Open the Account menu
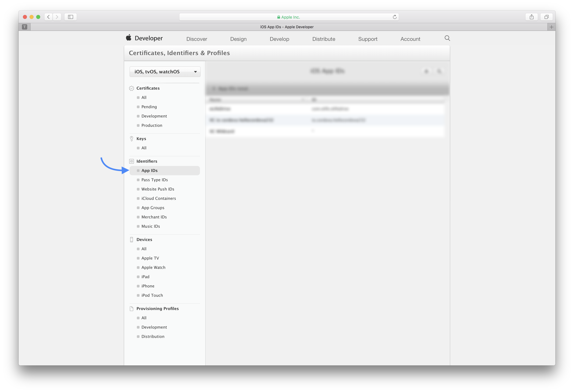Screen dimensions: 574x392 [x=410, y=39]
